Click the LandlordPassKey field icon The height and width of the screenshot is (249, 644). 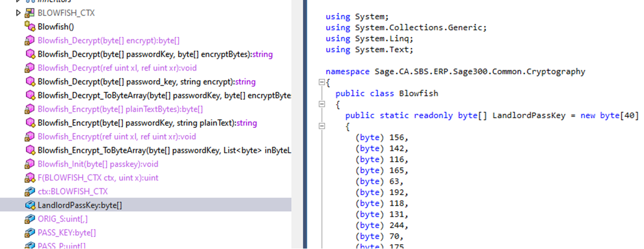click(30, 205)
